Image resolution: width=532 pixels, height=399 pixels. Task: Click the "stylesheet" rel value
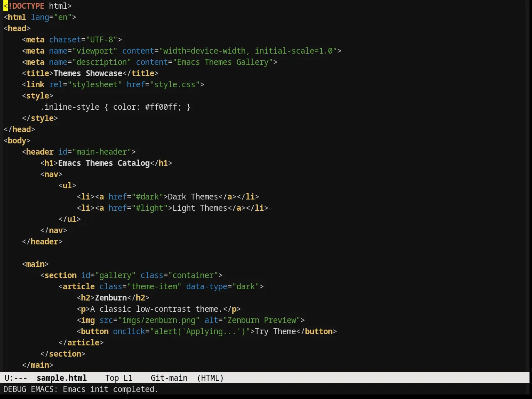pos(95,84)
